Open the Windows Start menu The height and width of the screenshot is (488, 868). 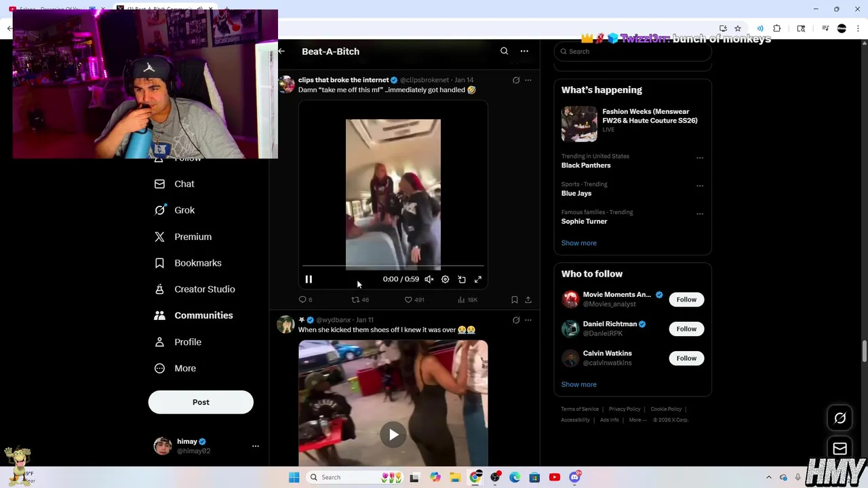point(294,477)
